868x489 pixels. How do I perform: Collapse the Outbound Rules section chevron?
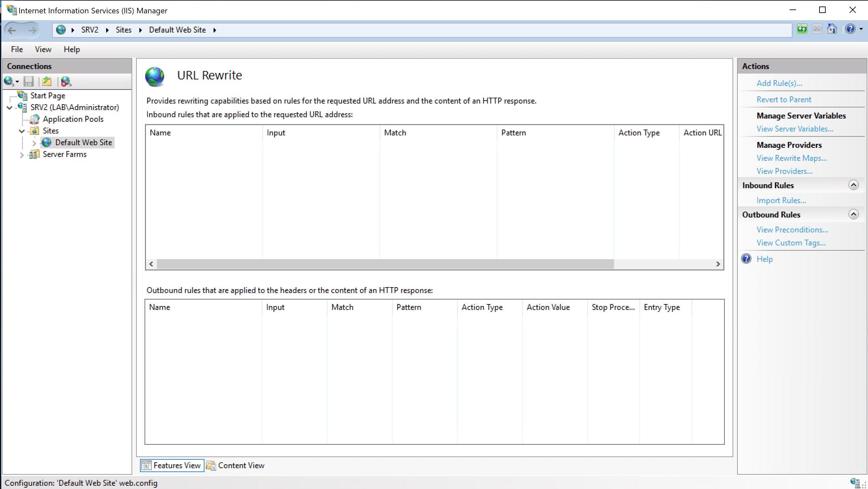(853, 214)
